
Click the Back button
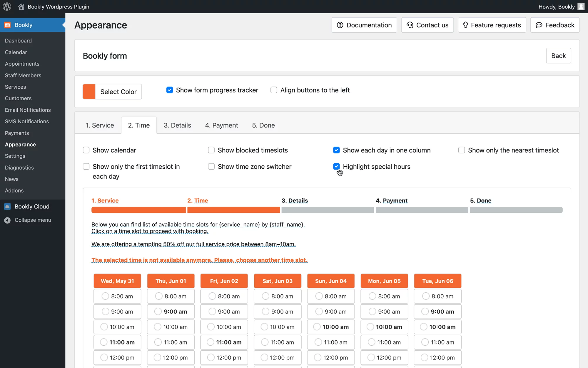(558, 56)
